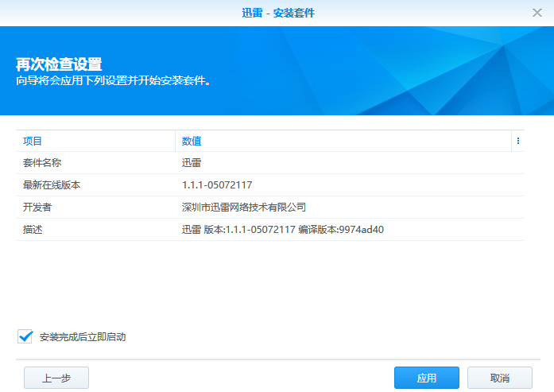554x392 pixels.
Task: Click 应用 to start the installation
Action: (x=426, y=378)
